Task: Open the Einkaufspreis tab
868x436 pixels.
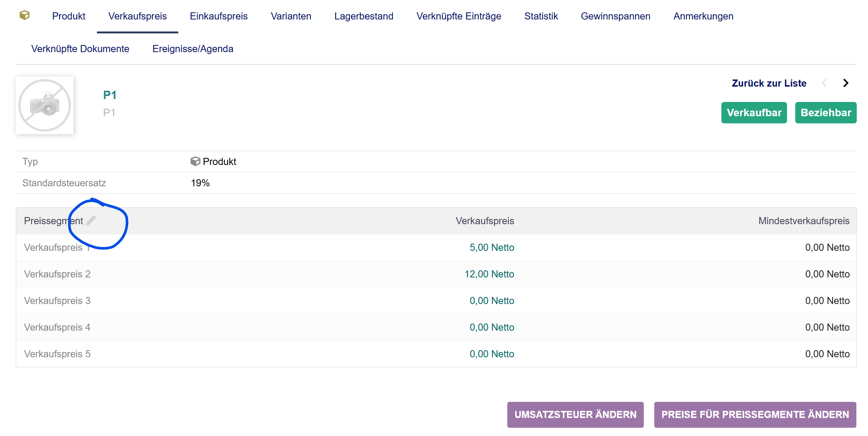Action: click(219, 16)
